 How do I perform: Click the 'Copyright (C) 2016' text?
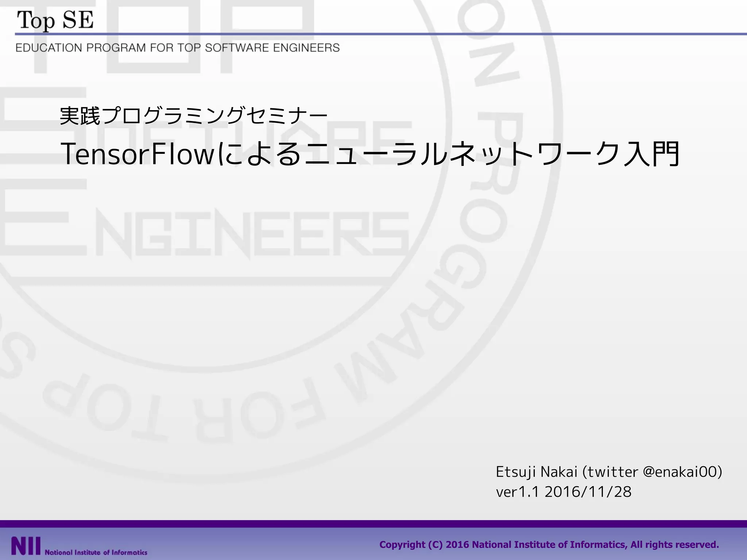point(424,545)
